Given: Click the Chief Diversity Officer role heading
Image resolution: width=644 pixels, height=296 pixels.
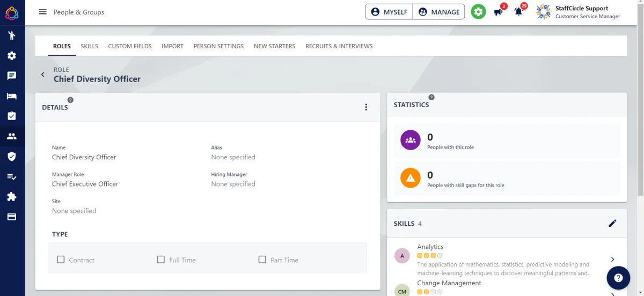Looking at the screenshot, I should click(x=97, y=79).
